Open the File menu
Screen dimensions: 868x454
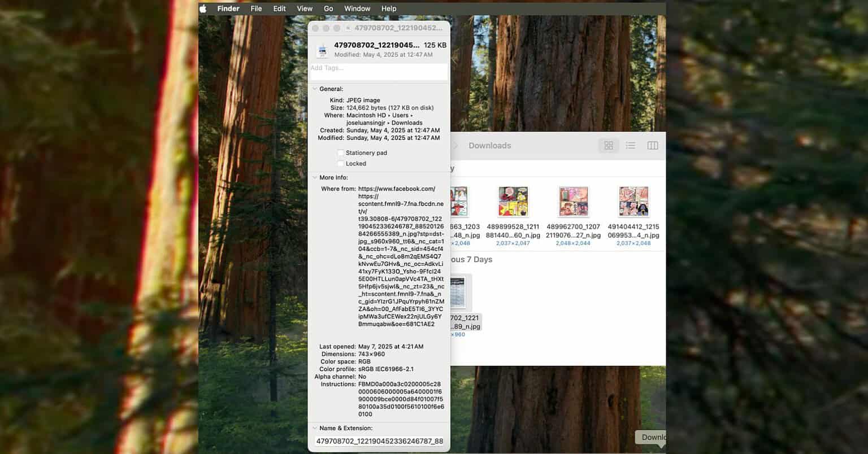(x=256, y=8)
